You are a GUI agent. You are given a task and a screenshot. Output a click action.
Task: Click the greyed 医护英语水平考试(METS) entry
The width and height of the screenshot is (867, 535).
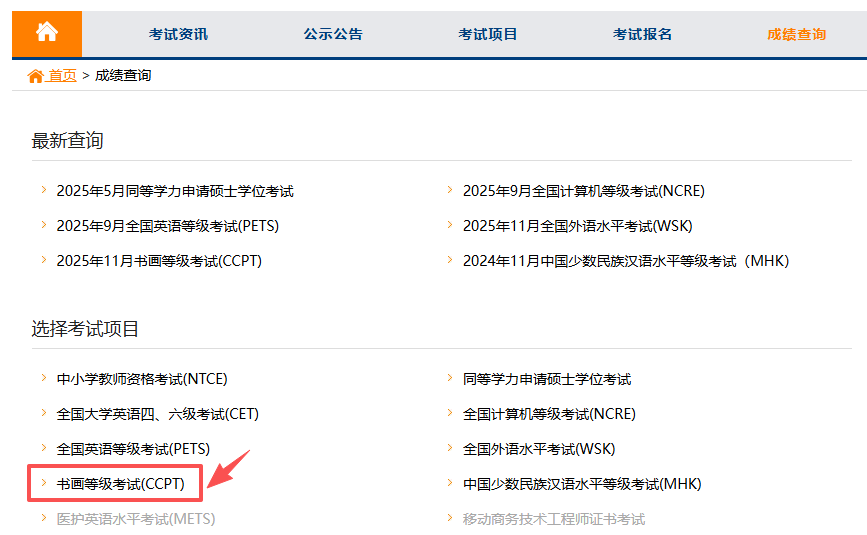pyautogui.click(x=136, y=519)
